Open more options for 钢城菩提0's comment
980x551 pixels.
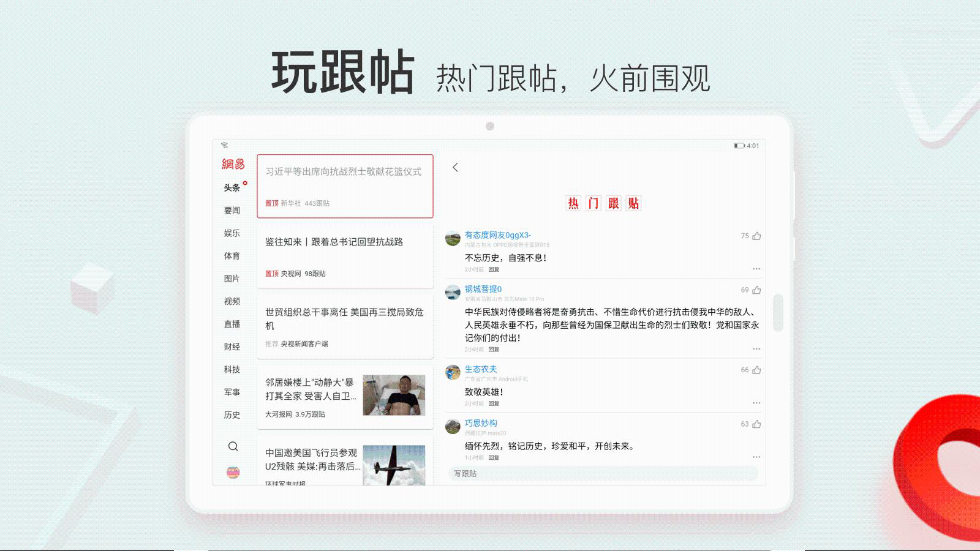pos(756,349)
